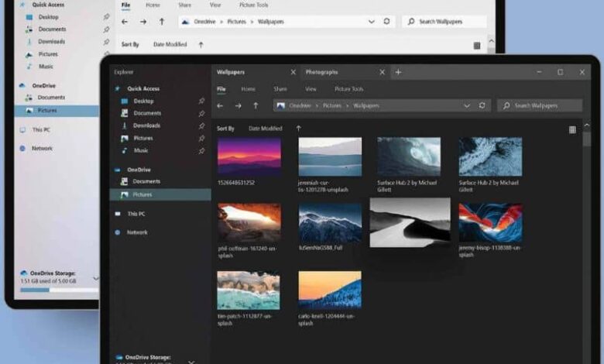Unpin Music from dark Quick Access
604x364 pixels.
pos(201,150)
